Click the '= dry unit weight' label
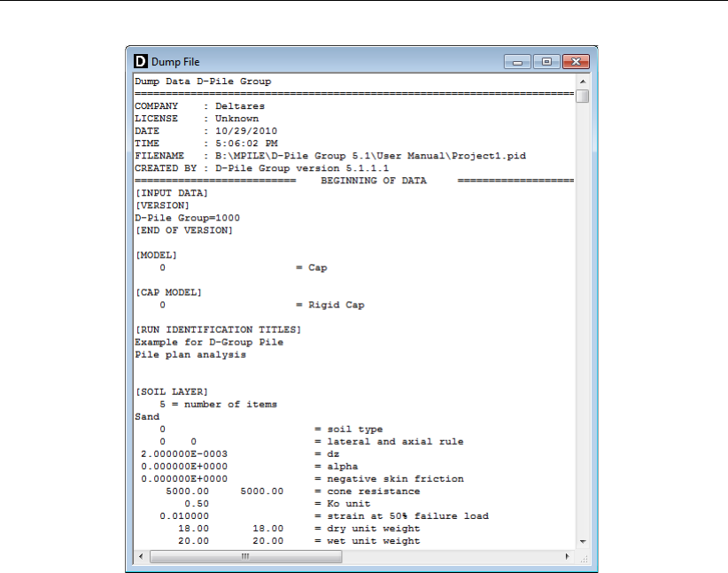This screenshot has height=573, width=728. [x=368, y=529]
